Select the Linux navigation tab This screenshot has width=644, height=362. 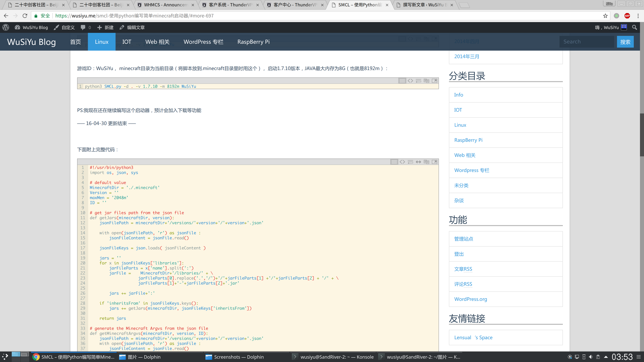click(101, 42)
